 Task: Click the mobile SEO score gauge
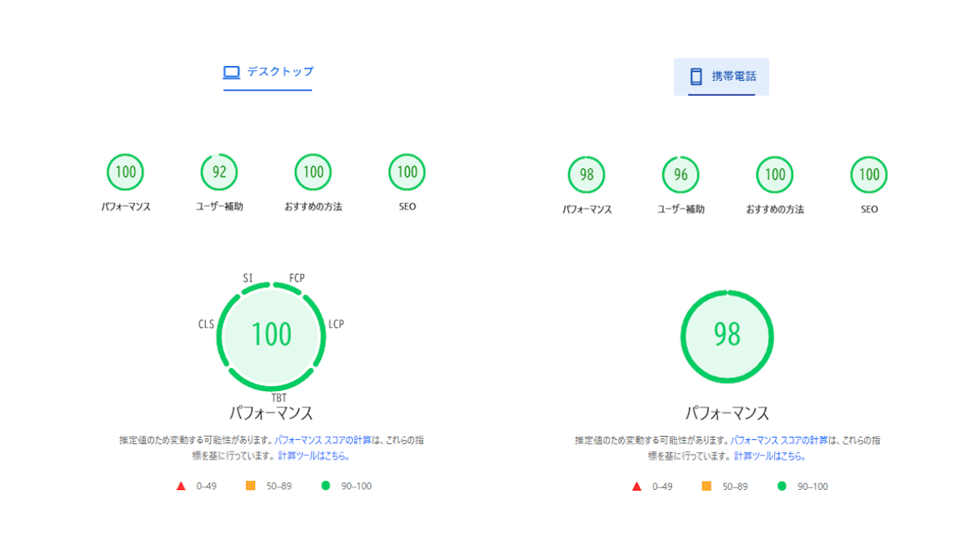pyautogui.click(x=868, y=174)
